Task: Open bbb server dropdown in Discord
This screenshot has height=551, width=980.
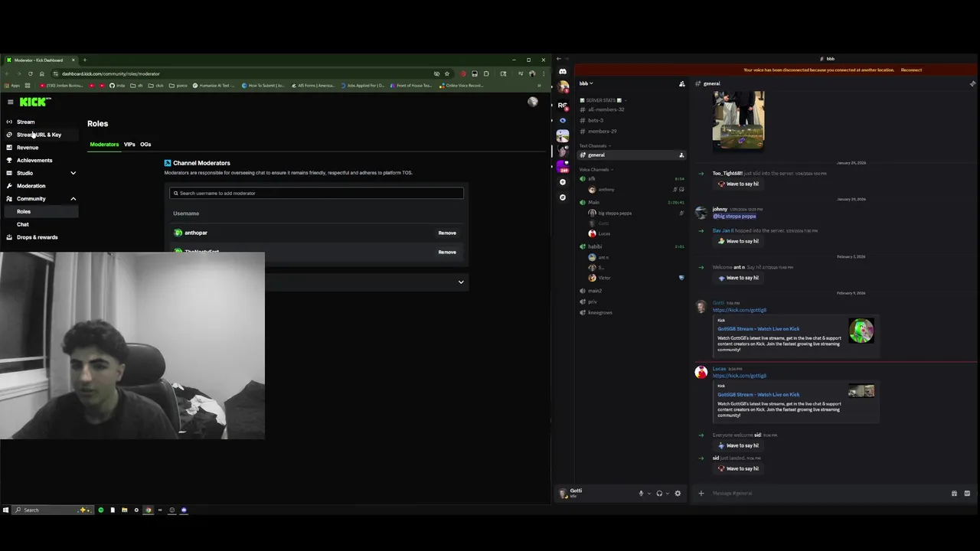Action: (586, 83)
